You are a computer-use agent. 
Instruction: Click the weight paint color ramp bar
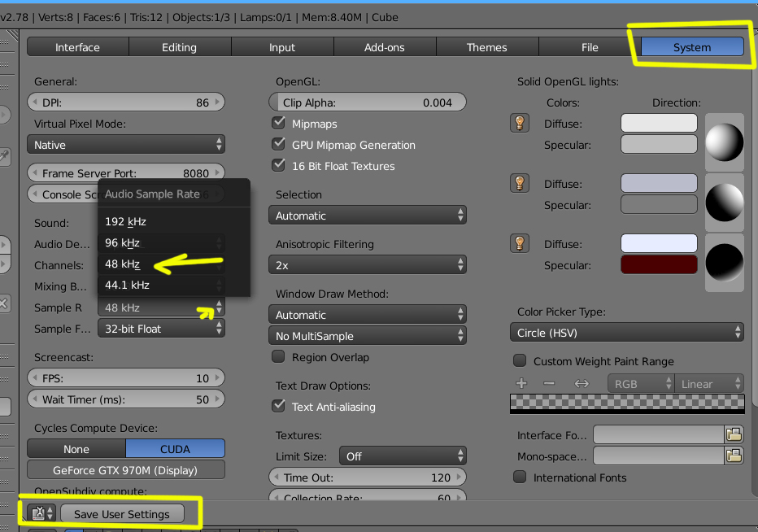[627, 403]
